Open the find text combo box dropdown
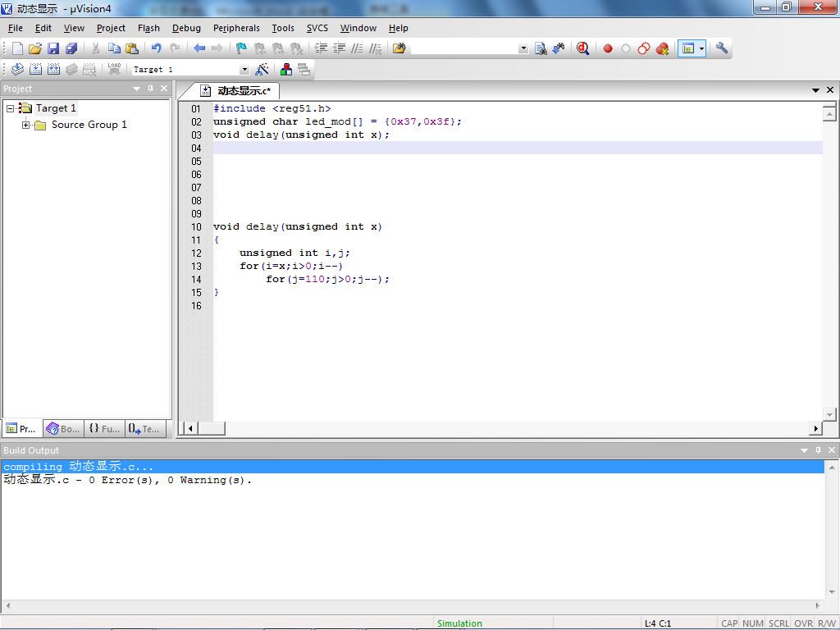This screenshot has width=840, height=630. [523, 48]
